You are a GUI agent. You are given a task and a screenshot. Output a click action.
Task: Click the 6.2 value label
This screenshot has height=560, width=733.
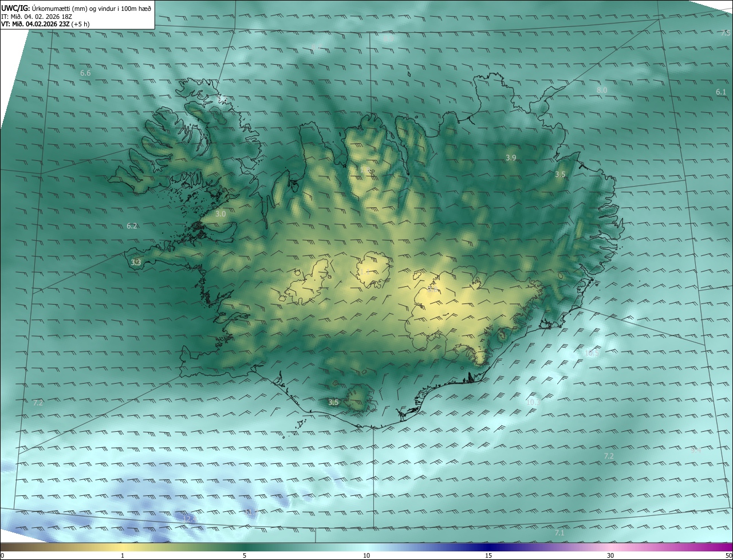(x=132, y=226)
